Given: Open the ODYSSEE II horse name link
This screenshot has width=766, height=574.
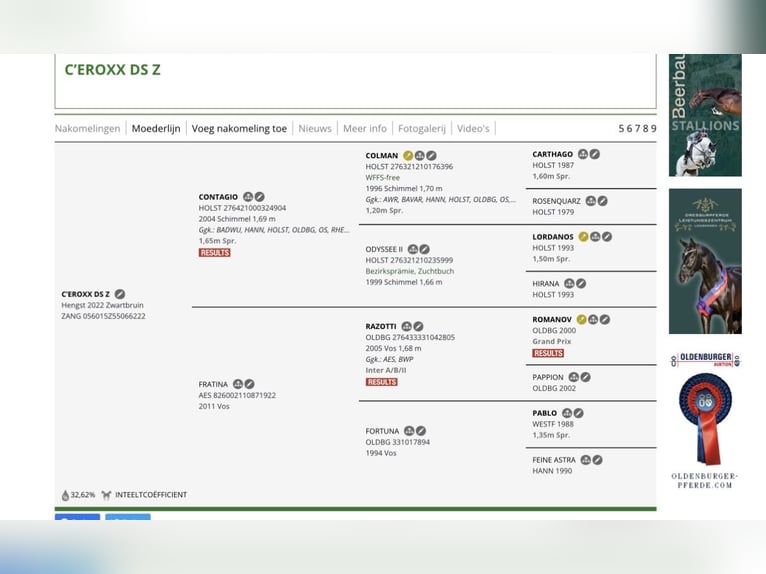Looking at the screenshot, I should pyautogui.click(x=384, y=249).
